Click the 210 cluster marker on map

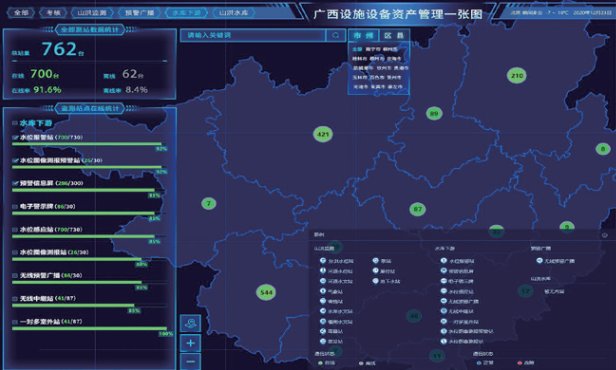(517, 76)
